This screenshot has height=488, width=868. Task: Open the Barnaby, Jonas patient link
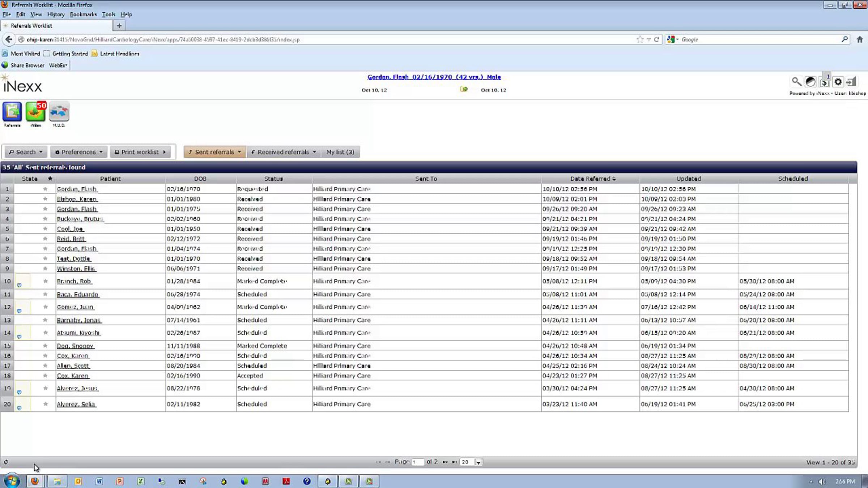79,320
